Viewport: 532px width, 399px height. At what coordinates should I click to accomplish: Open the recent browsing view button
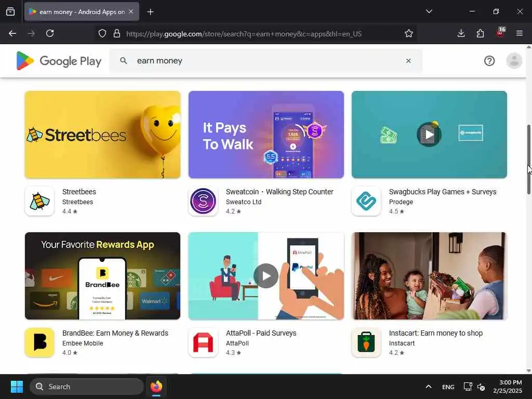pyautogui.click(x=10, y=12)
